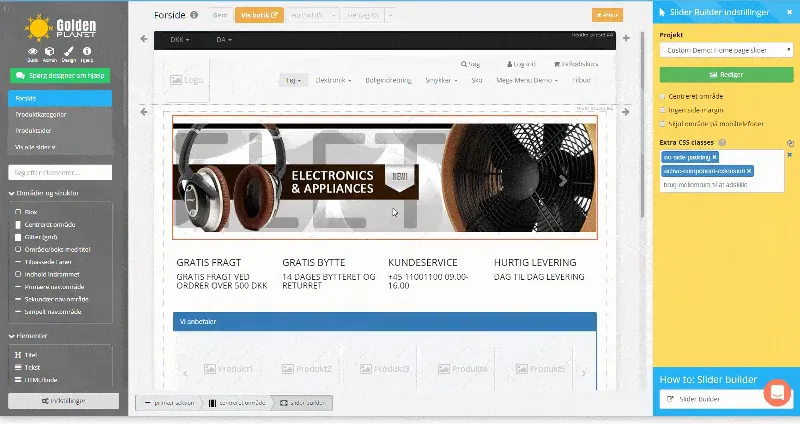Click the Søg efter elementer search field

coord(60,172)
